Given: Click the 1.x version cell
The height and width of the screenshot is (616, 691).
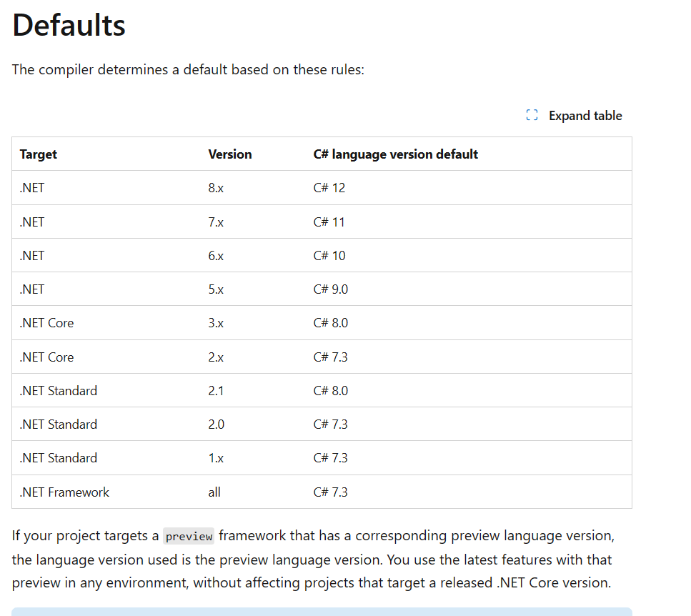Looking at the screenshot, I should (216, 458).
